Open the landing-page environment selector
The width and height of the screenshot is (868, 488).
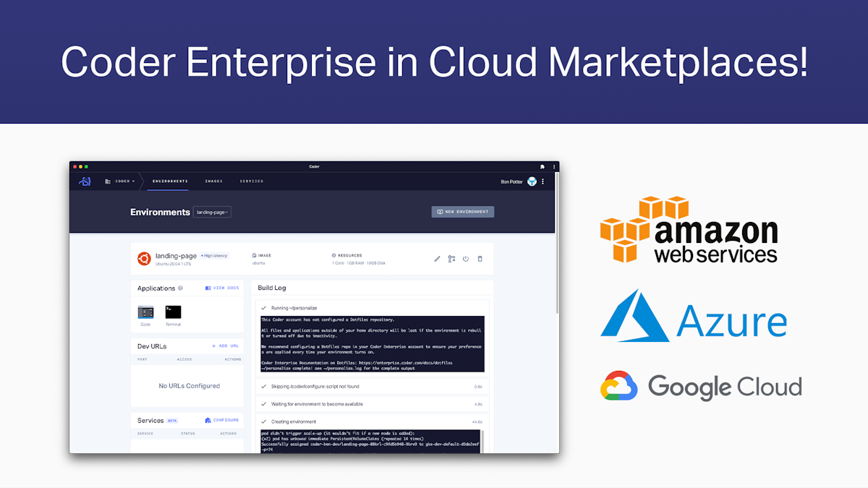tap(212, 211)
